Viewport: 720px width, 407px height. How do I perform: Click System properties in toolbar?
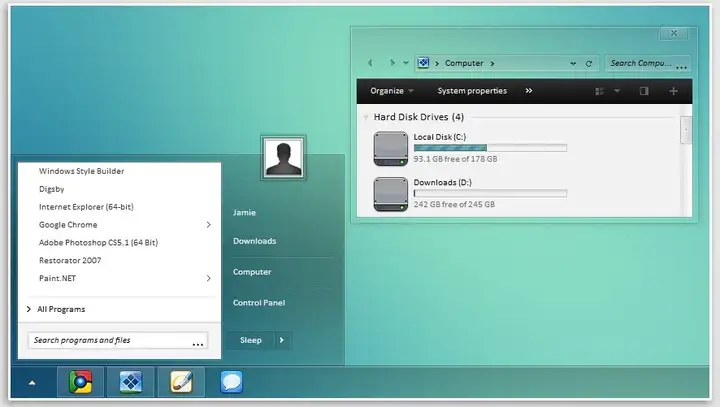472,91
